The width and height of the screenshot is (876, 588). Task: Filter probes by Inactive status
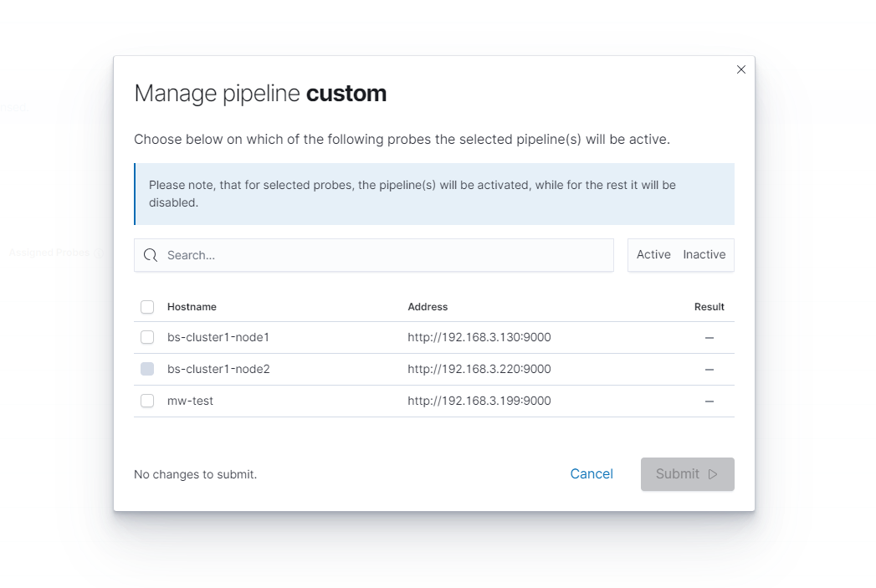click(704, 255)
